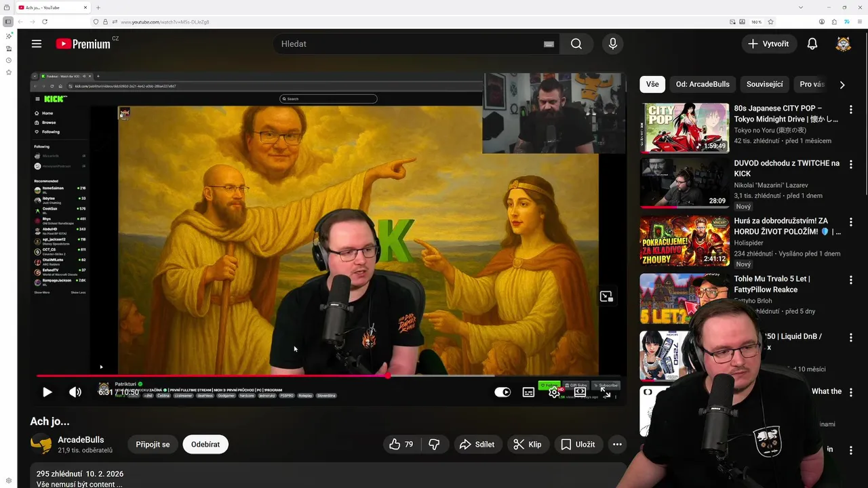This screenshot has height=488, width=868.
Task: Show site security lock info
Action: click(x=105, y=22)
